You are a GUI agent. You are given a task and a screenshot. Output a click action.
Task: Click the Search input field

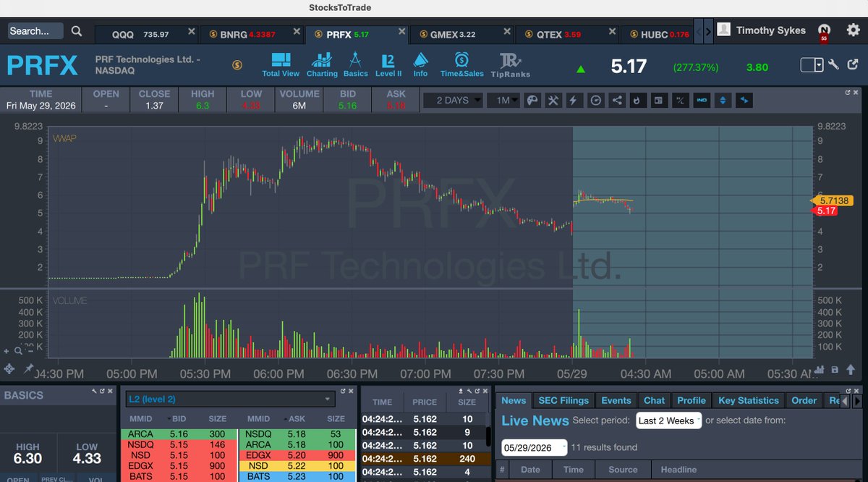[35, 31]
